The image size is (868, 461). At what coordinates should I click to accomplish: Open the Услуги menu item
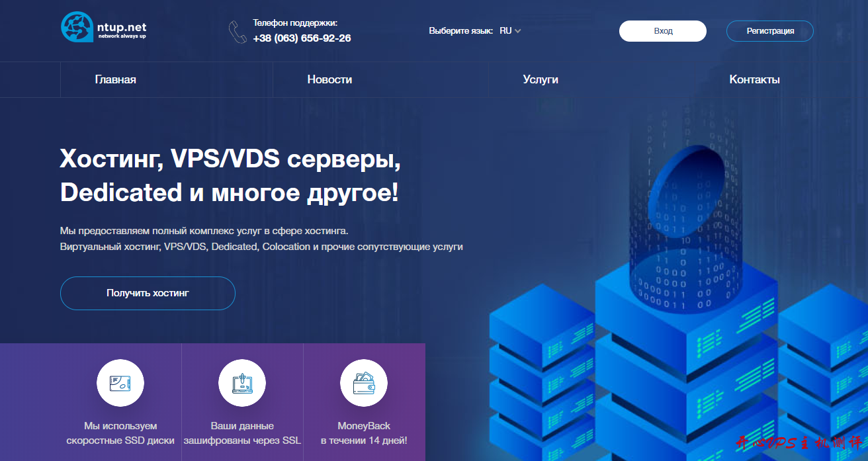(541, 79)
